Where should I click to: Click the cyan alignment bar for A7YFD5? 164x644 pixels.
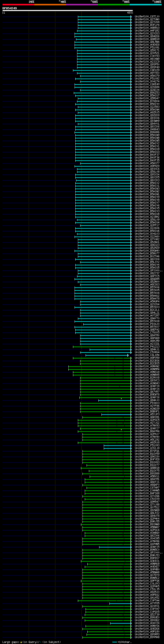click(121, 603)
